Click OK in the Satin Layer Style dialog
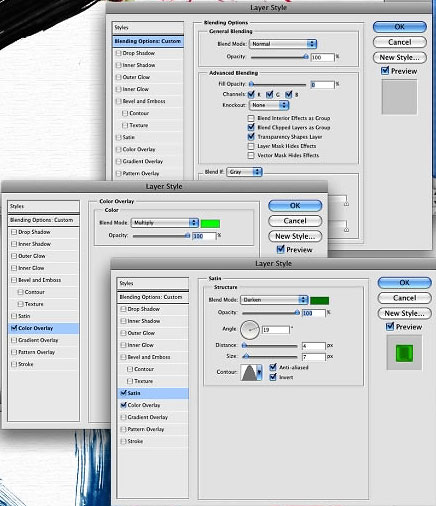 coord(404,283)
